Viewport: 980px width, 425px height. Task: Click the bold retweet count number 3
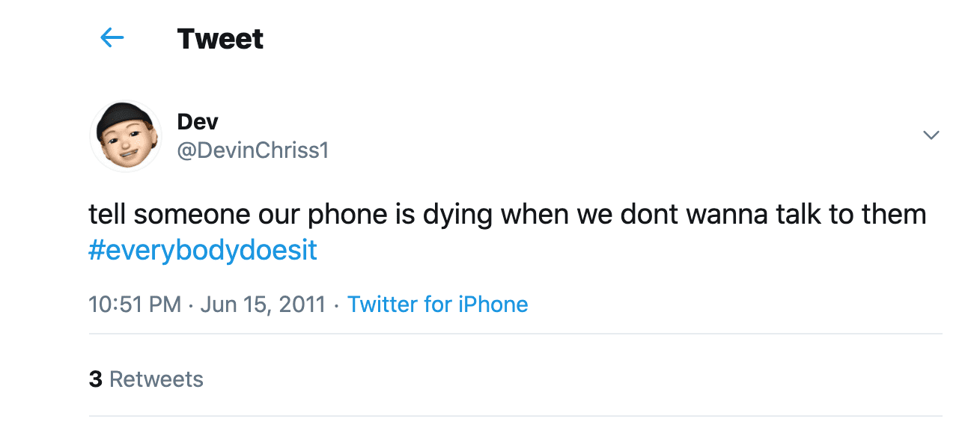(95, 379)
